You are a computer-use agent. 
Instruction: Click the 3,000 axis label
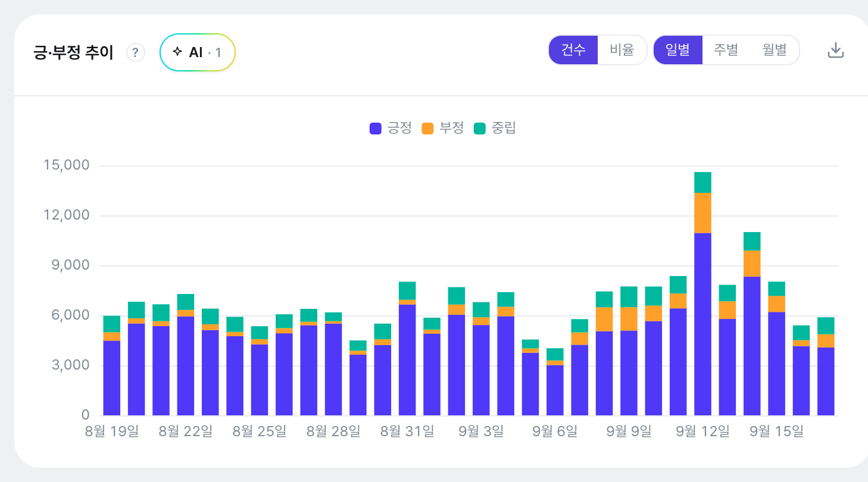click(70, 365)
